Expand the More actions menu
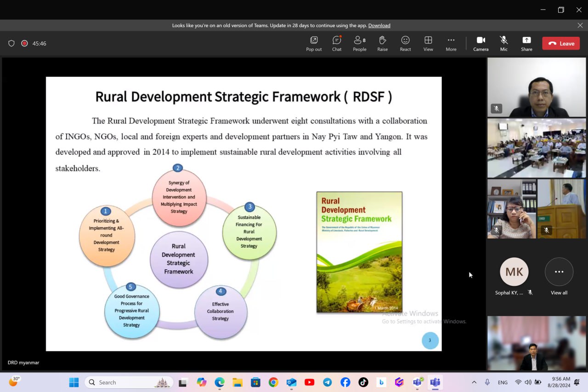This screenshot has height=392, width=588. [x=451, y=43]
